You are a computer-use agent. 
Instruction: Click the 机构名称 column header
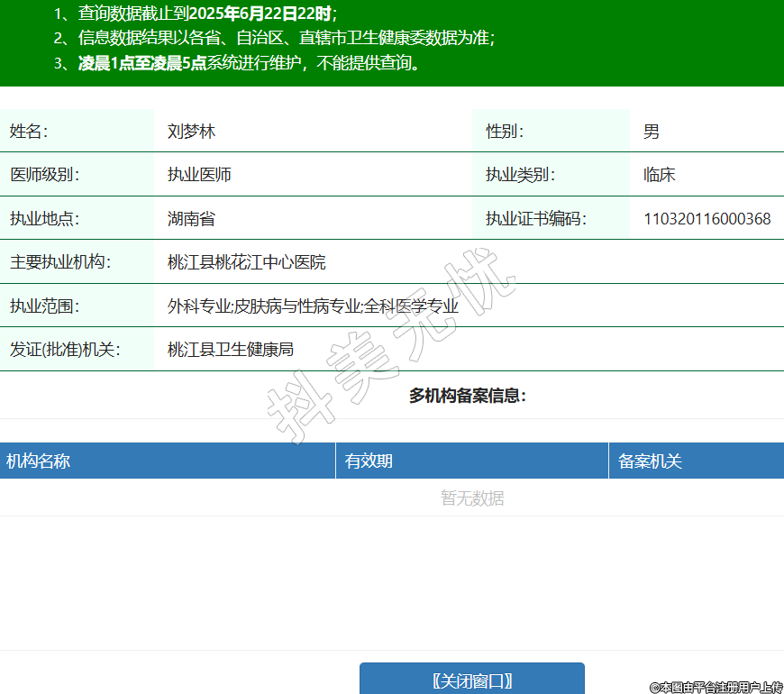[x=39, y=461]
